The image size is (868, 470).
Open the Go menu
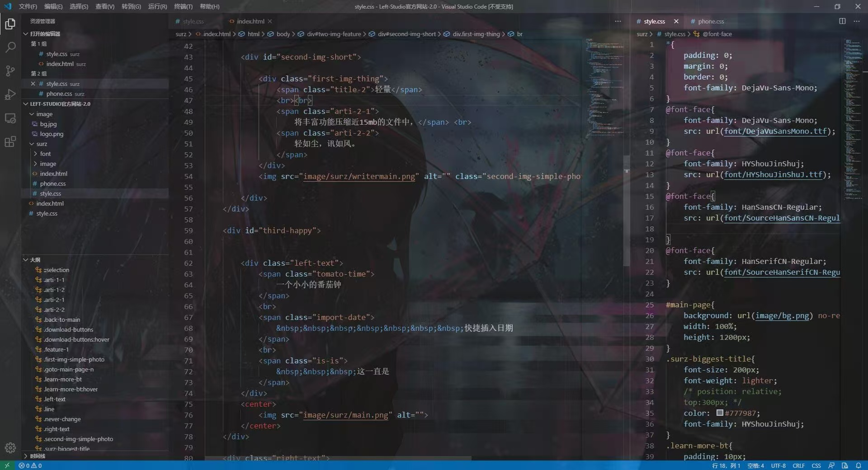pos(131,6)
